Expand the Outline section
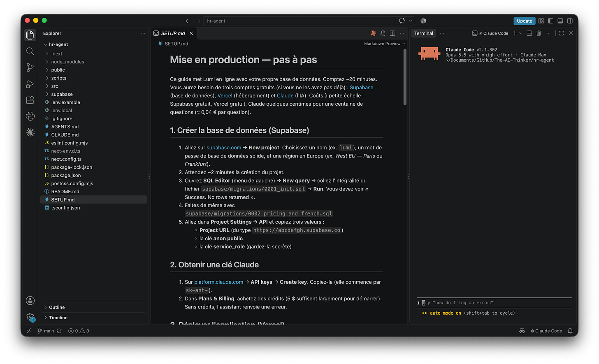Viewport: 599px width, 364px height. pyautogui.click(x=94, y=307)
